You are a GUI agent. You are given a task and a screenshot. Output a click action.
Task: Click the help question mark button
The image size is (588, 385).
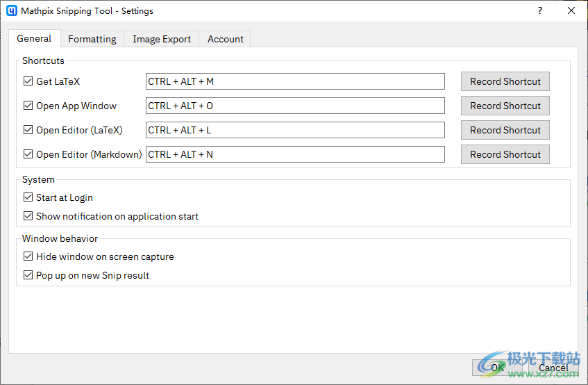pyautogui.click(x=540, y=10)
